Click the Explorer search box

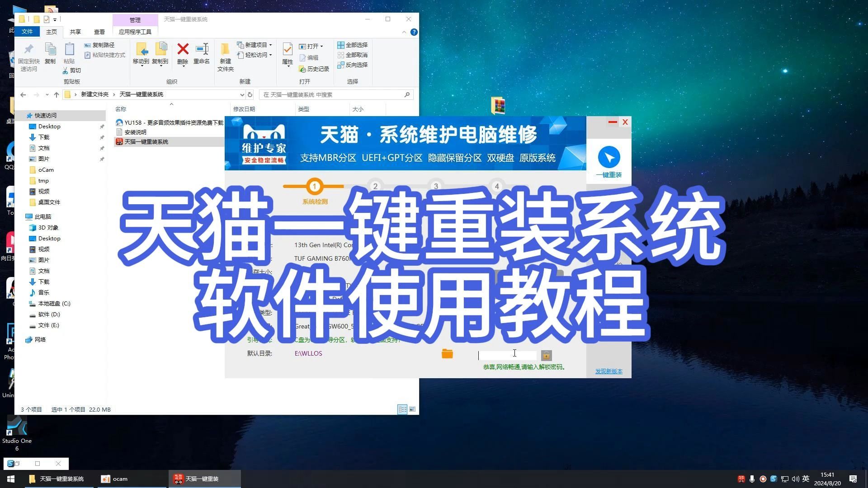coord(335,94)
